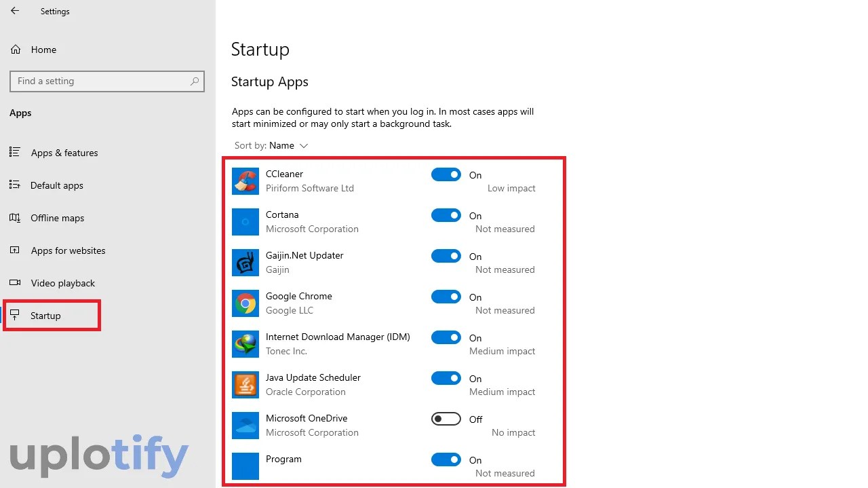Click the Microsoft OneDrive name

point(307,418)
